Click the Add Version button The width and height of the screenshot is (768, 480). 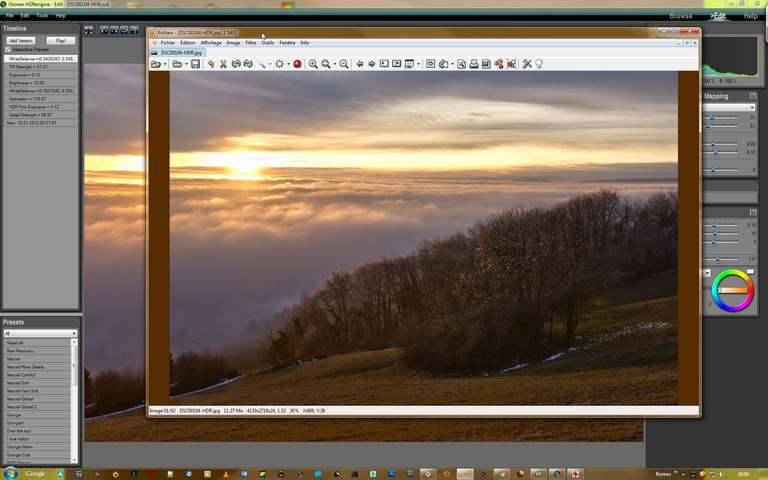point(20,40)
